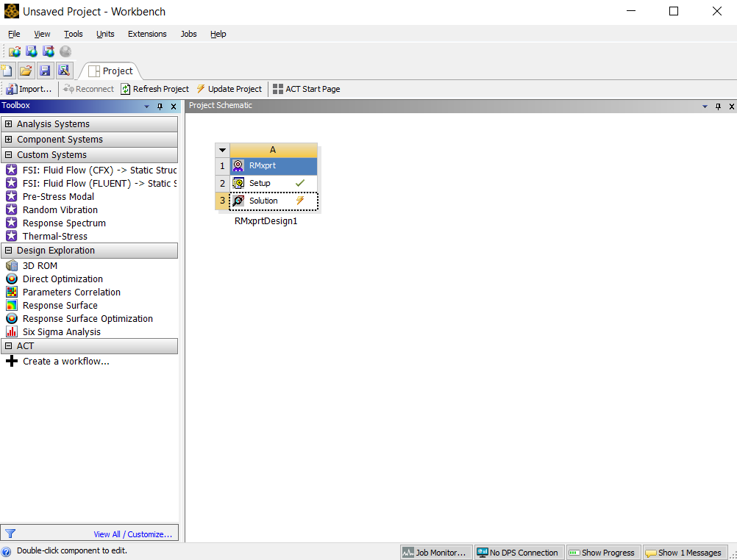The width and height of the screenshot is (737, 560).
Task: Collapse the Design Exploration section
Action: point(9,251)
